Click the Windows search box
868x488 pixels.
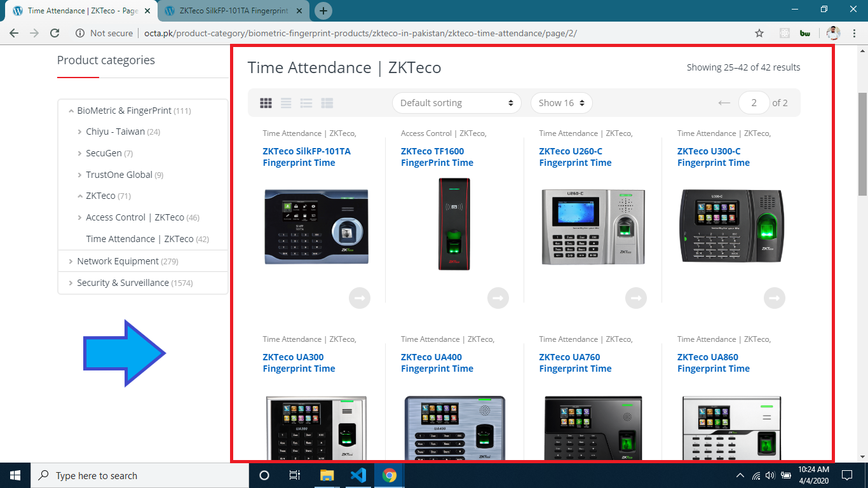[140, 475]
